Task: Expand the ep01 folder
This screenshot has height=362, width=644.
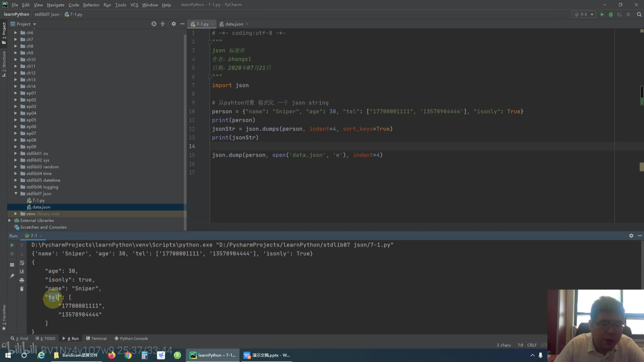Action: tap(15, 93)
